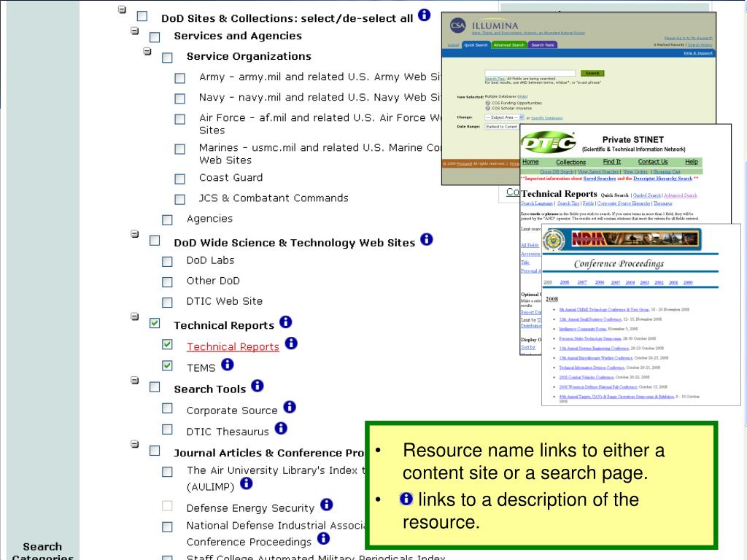Screen dimensions: 747x560
Task: Open info icon beside red Technical Reports link
Action: [x=290, y=343]
